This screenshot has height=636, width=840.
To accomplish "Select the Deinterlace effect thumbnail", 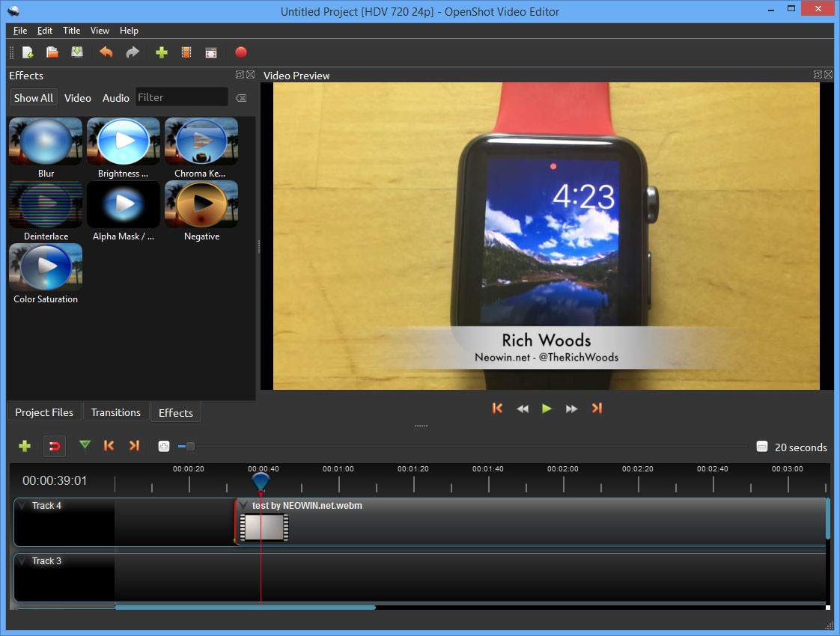I will pyautogui.click(x=46, y=204).
